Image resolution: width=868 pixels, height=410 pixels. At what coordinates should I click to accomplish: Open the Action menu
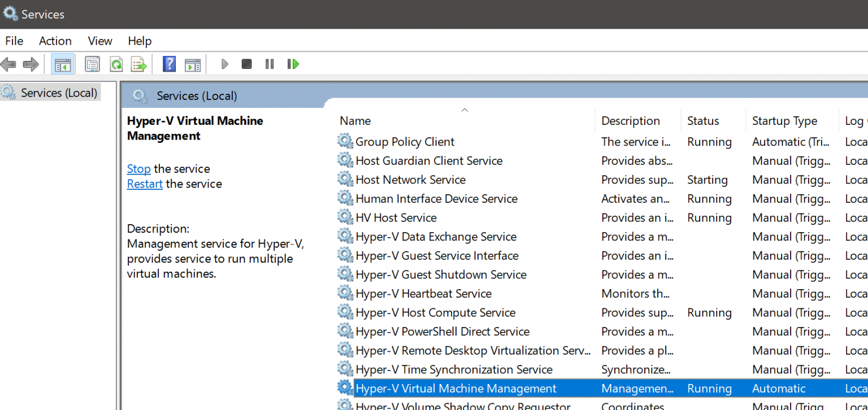pyautogui.click(x=55, y=41)
